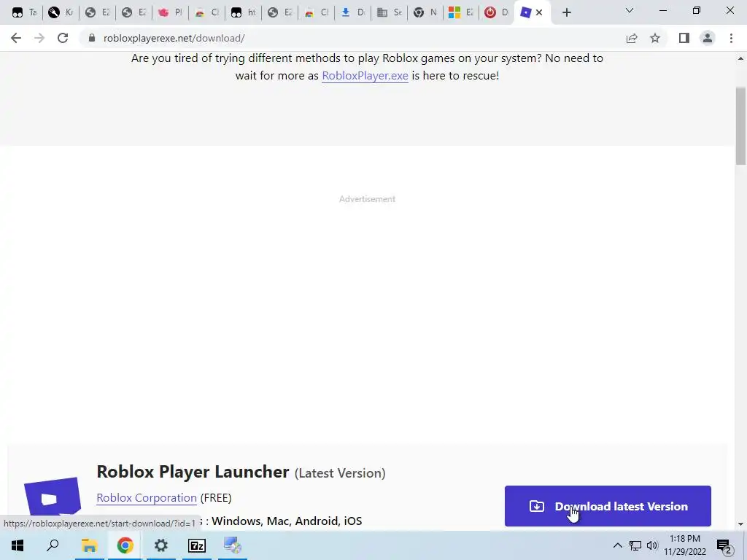Image resolution: width=747 pixels, height=560 pixels.
Task: Switch to the red power-icon tab
Action: [x=497, y=13]
